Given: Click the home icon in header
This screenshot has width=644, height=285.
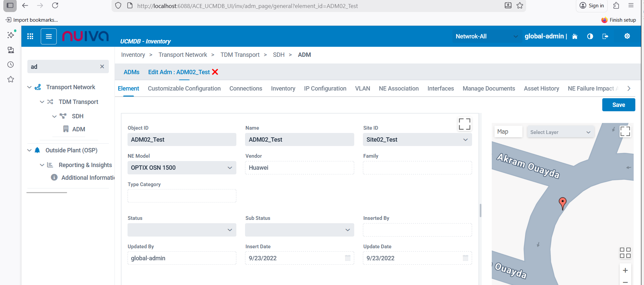Looking at the screenshot, I should (x=575, y=36).
